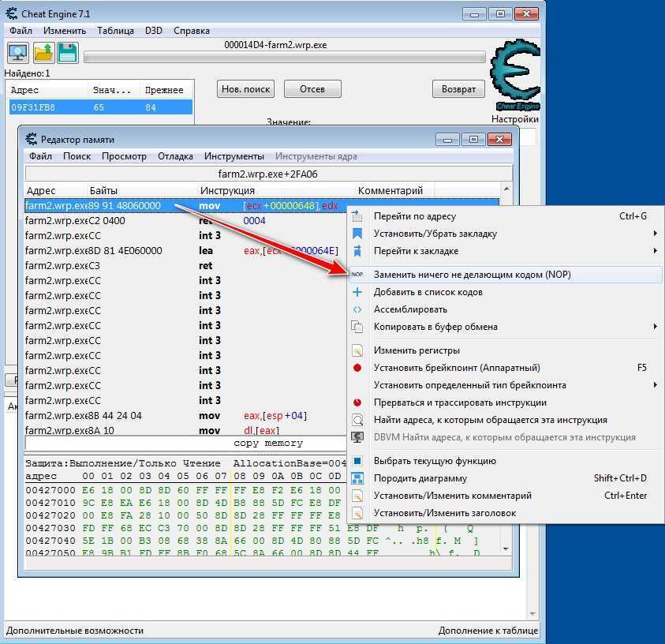Viewport: 665px width, 644px height.
Task: Click the 'Нов. поиск' button
Action: (x=245, y=89)
